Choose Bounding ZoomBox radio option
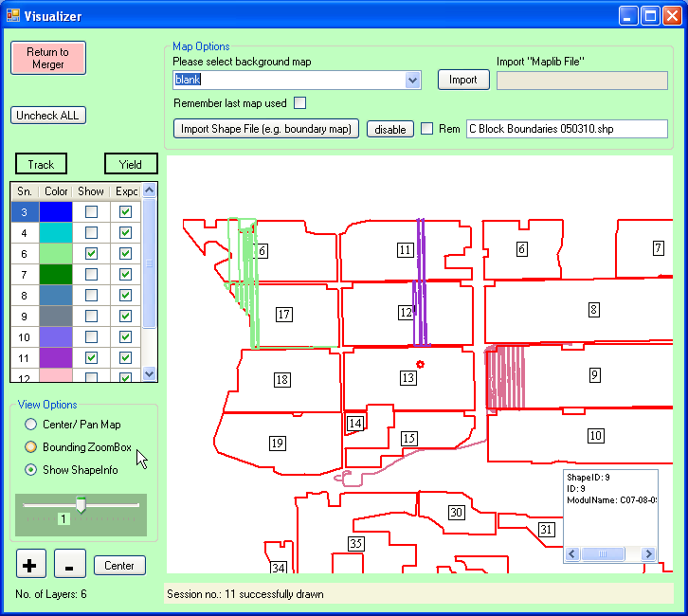Viewport: 688px width, 616px height. 31,447
